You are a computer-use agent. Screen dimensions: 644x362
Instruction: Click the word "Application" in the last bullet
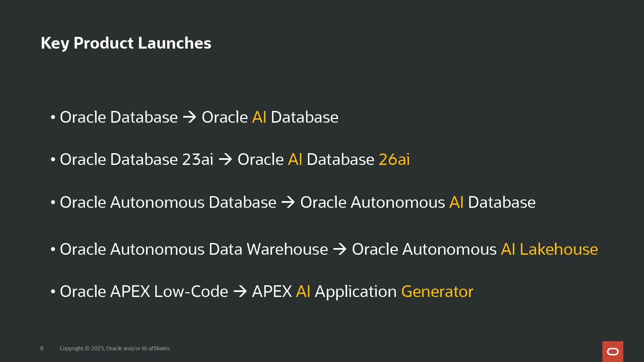tap(356, 292)
